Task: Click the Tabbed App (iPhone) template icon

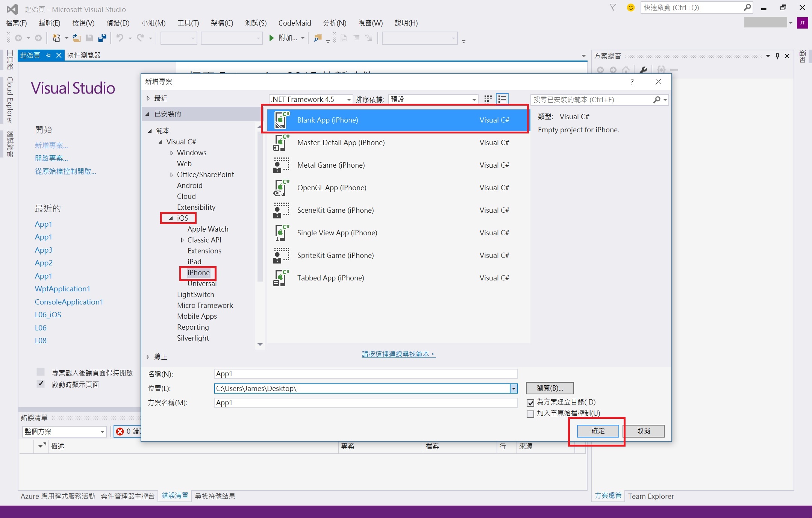Action: click(x=282, y=278)
